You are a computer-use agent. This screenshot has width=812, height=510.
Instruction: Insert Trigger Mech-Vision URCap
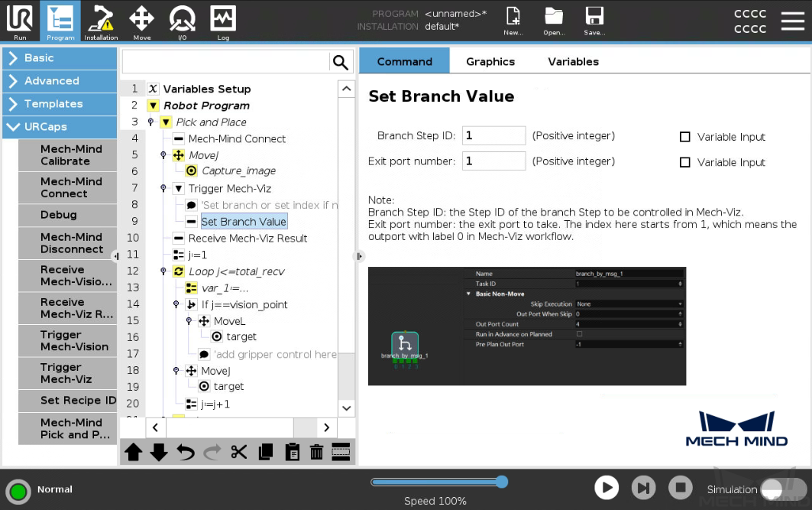click(x=68, y=340)
